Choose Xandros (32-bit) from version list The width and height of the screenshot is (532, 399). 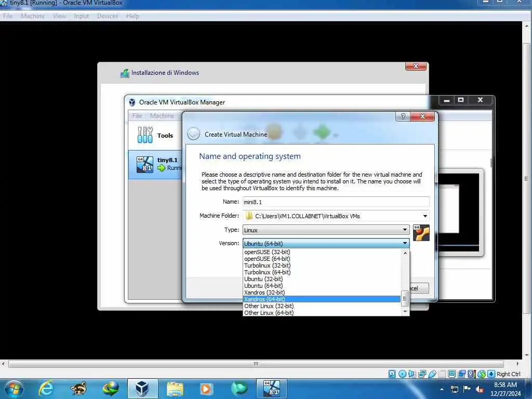click(322, 292)
